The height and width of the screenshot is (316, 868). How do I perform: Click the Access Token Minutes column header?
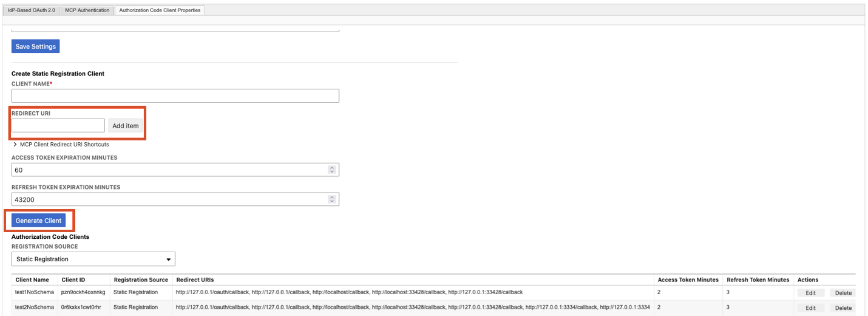(x=688, y=280)
